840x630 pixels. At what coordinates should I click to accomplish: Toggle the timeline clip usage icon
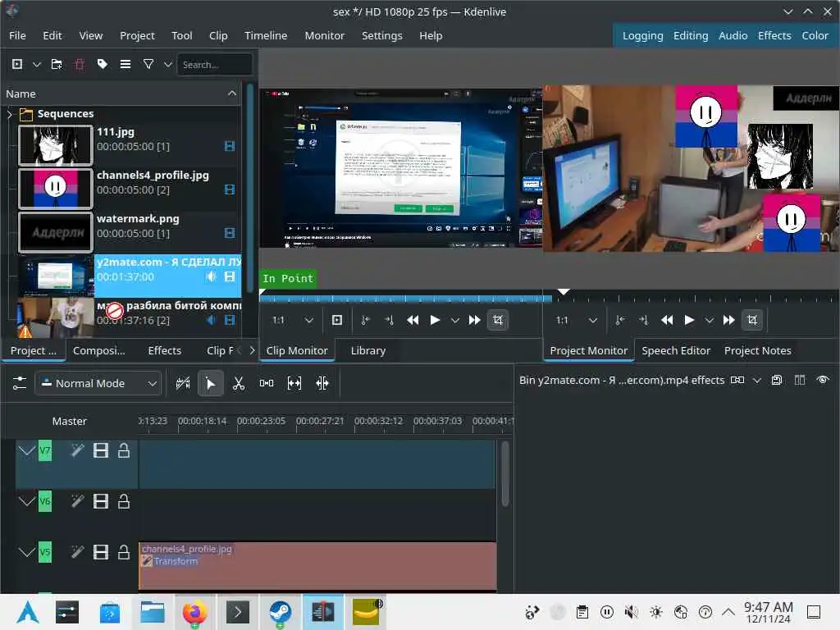[x=183, y=383]
